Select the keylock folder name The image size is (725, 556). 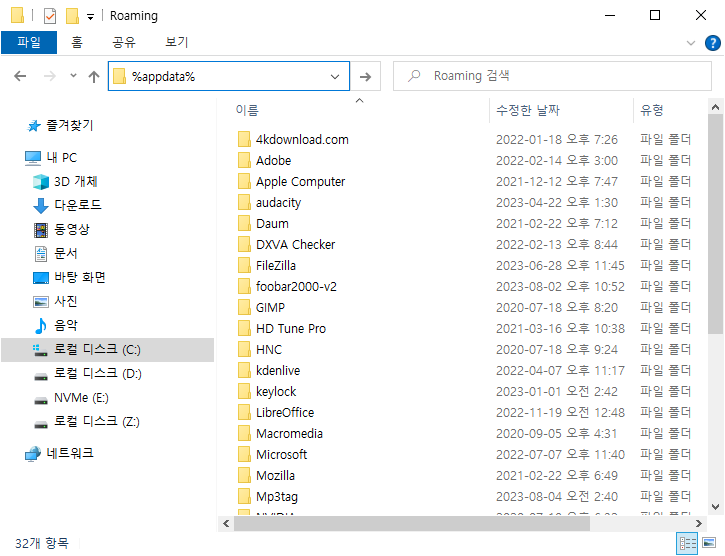276,392
